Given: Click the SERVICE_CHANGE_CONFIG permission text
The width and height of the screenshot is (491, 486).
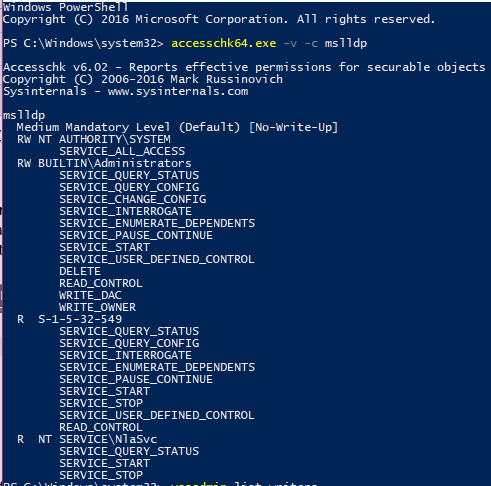Looking at the screenshot, I should pyautogui.click(x=133, y=199).
